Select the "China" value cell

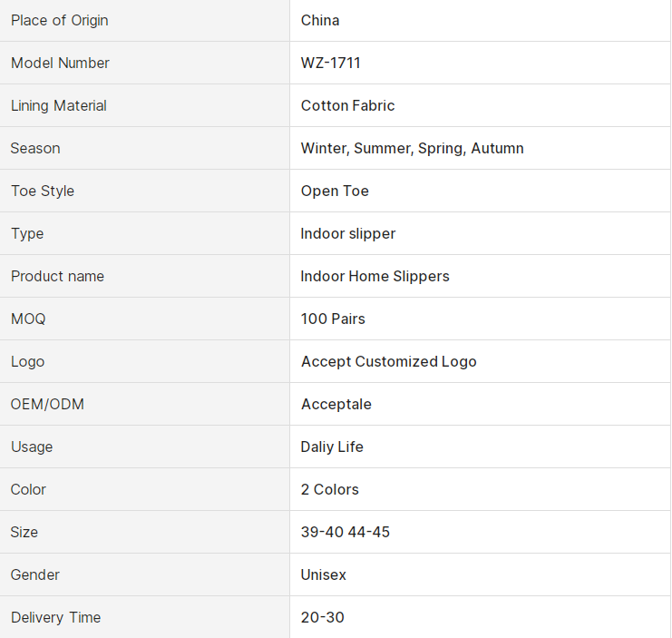click(320, 20)
